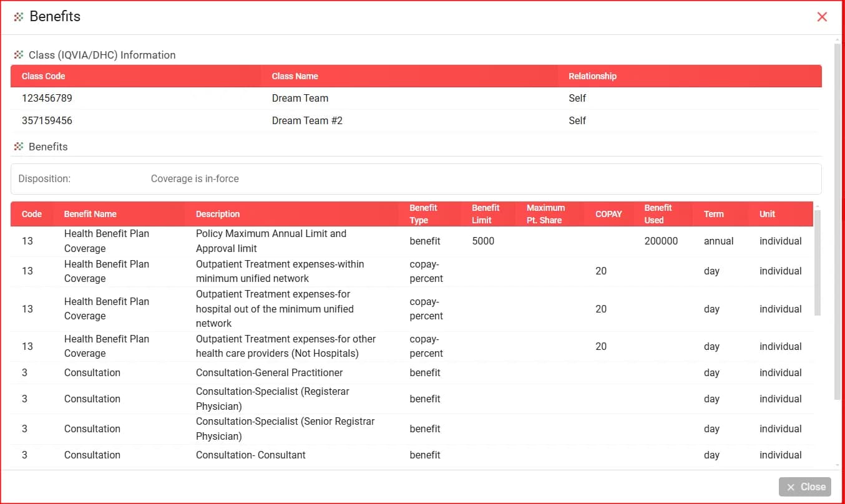Click the Disposition label
845x504 pixels.
point(44,178)
